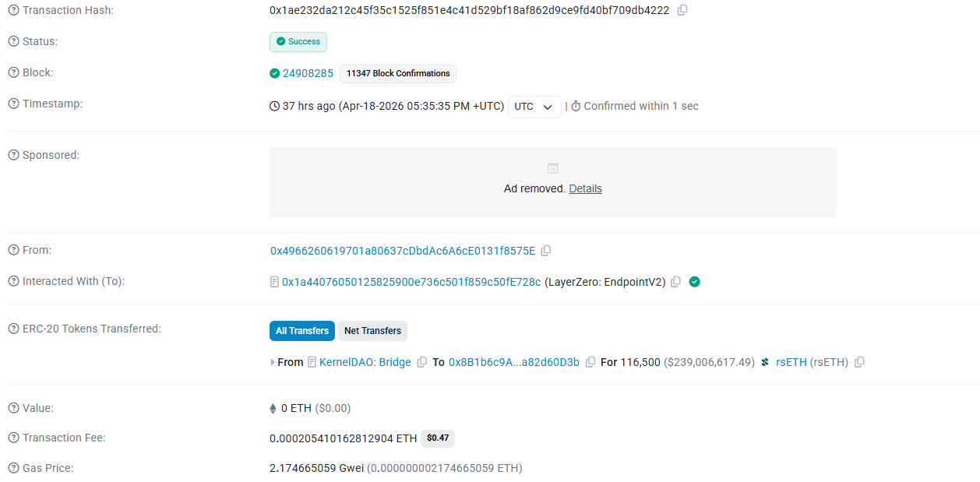Click the Transaction Hash help icon

13,10
